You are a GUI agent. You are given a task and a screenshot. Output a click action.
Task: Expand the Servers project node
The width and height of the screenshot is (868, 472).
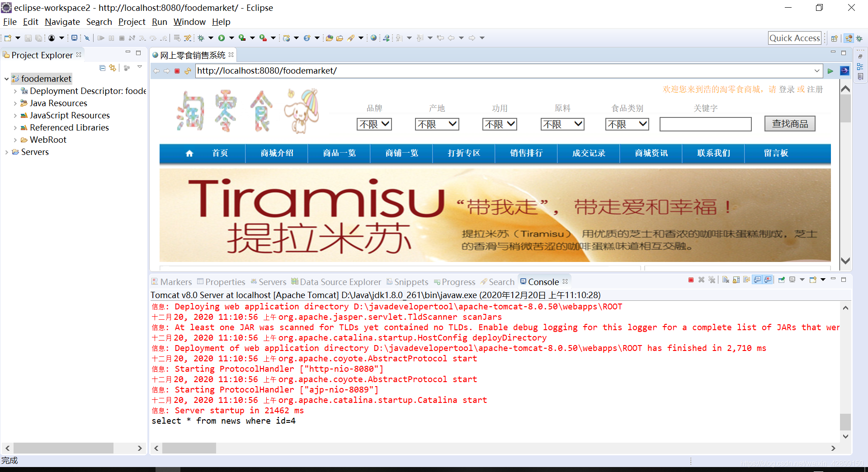click(x=6, y=152)
